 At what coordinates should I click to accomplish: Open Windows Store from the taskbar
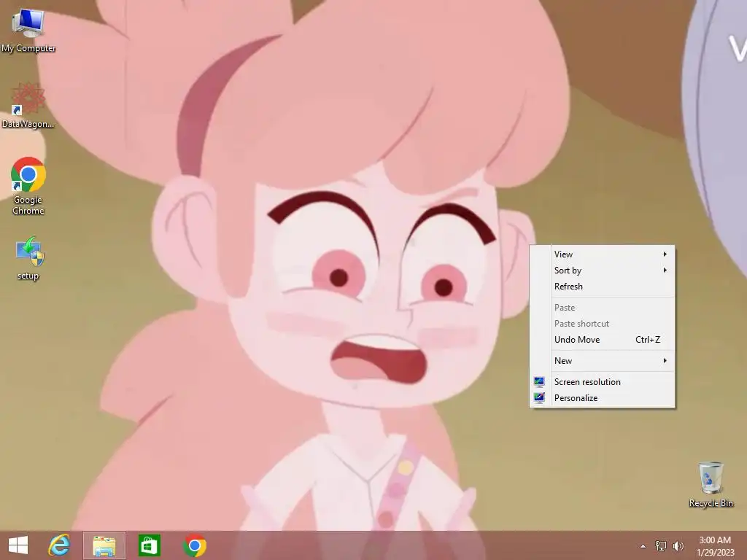click(149, 545)
